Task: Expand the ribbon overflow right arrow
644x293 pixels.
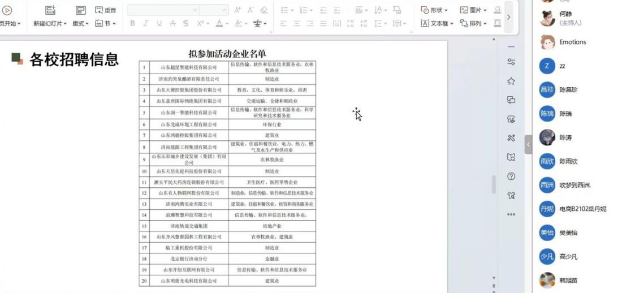Action: tap(508, 17)
